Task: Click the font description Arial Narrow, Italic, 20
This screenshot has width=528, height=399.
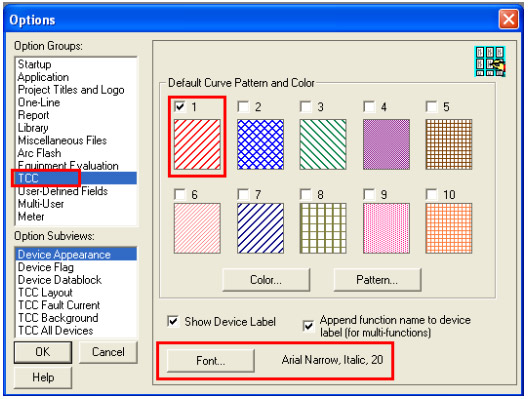Action: click(x=332, y=360)
